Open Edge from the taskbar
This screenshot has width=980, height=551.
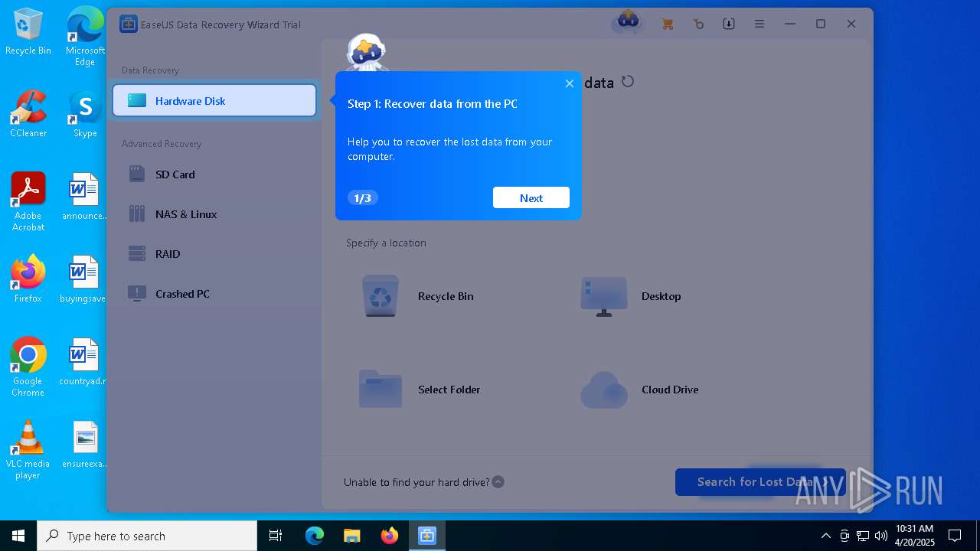(315, 536)
